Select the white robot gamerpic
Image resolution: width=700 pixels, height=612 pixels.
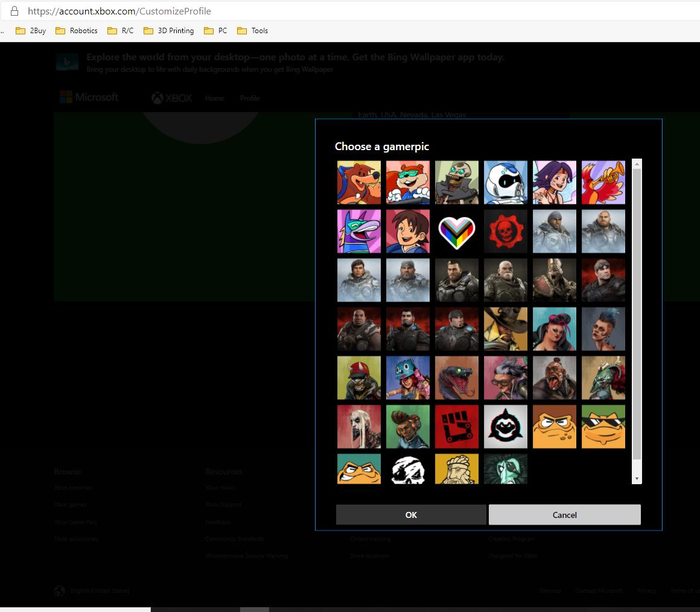505,183
